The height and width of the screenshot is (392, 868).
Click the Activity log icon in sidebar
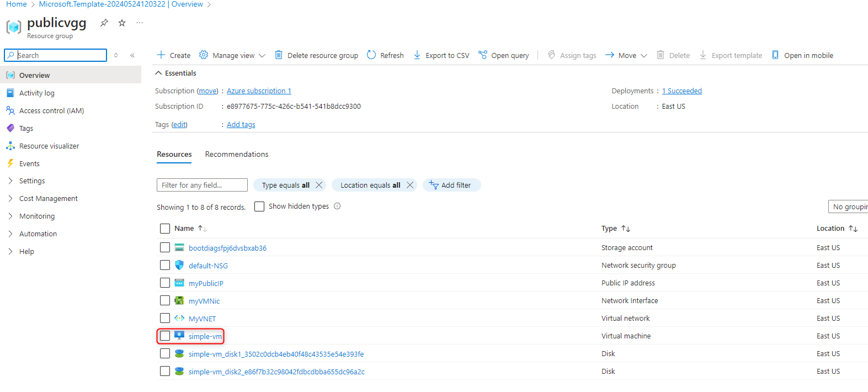tap(10, 93)
